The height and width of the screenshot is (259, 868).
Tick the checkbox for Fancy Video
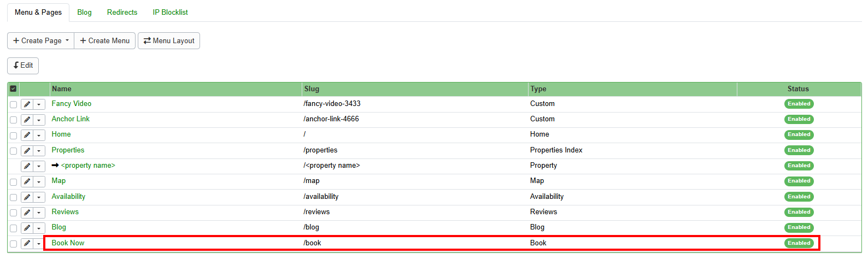coord(13,104)
